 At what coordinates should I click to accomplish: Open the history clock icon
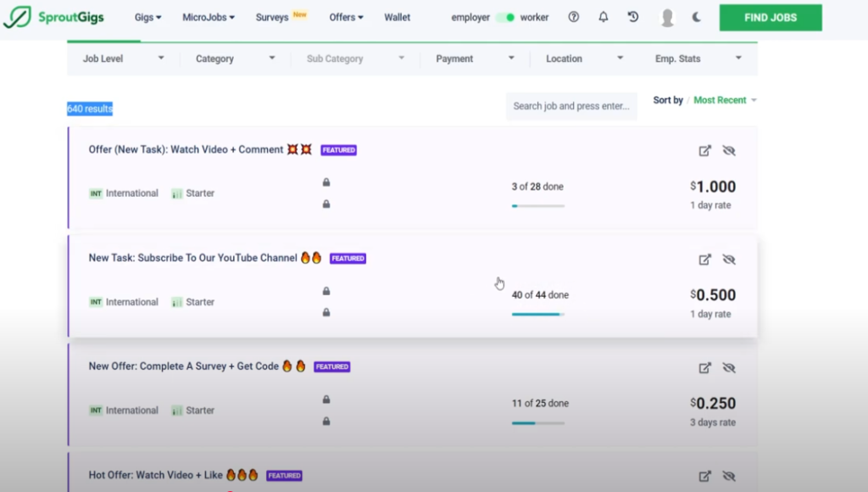(x=633, y=17)
